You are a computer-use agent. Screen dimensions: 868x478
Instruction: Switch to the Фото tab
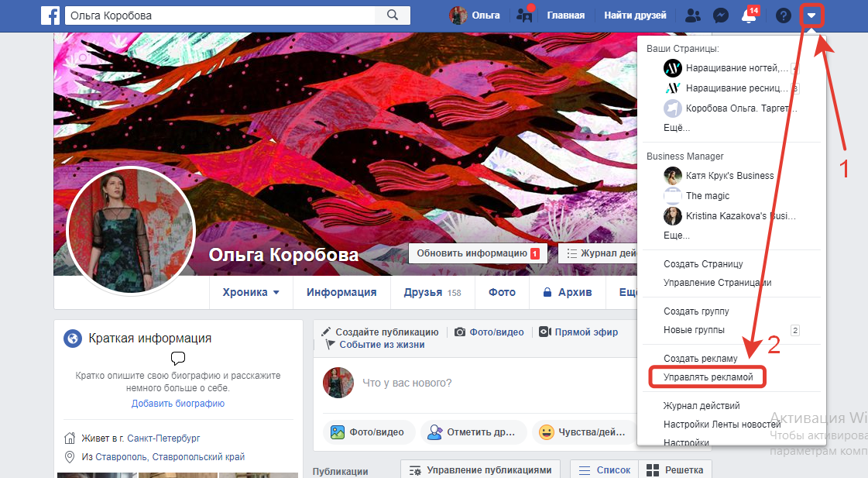[502, 292]
